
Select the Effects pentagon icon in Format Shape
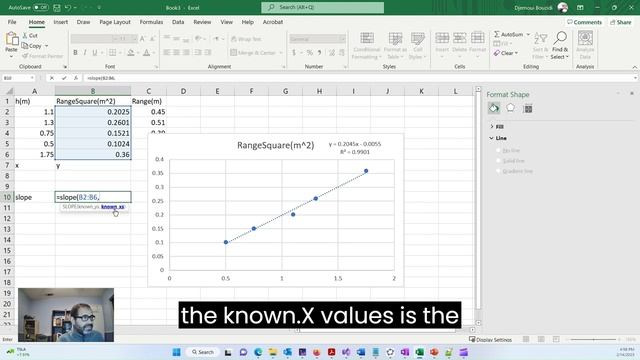(510, 108)
